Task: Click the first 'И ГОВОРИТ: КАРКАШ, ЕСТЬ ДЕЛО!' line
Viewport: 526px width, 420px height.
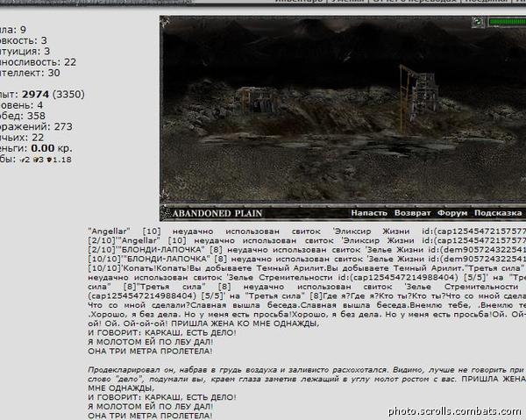Action: click(x=162, y=333)
